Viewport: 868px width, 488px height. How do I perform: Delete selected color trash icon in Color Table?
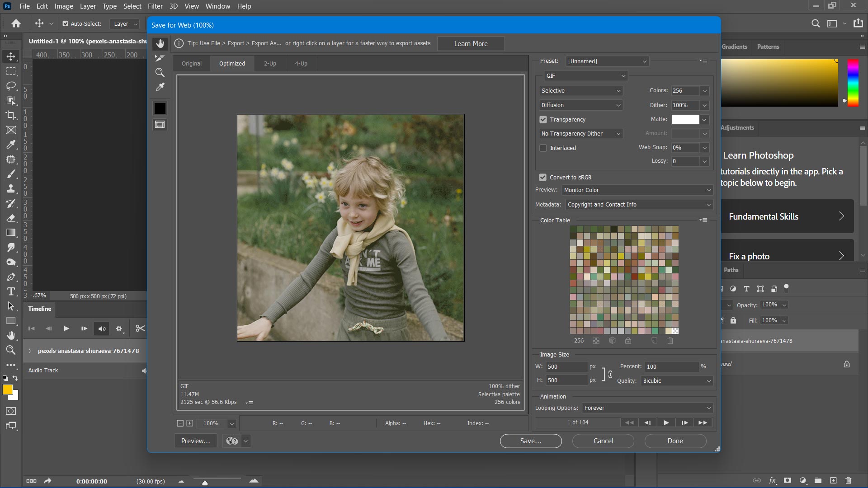[x=670, y=341]
